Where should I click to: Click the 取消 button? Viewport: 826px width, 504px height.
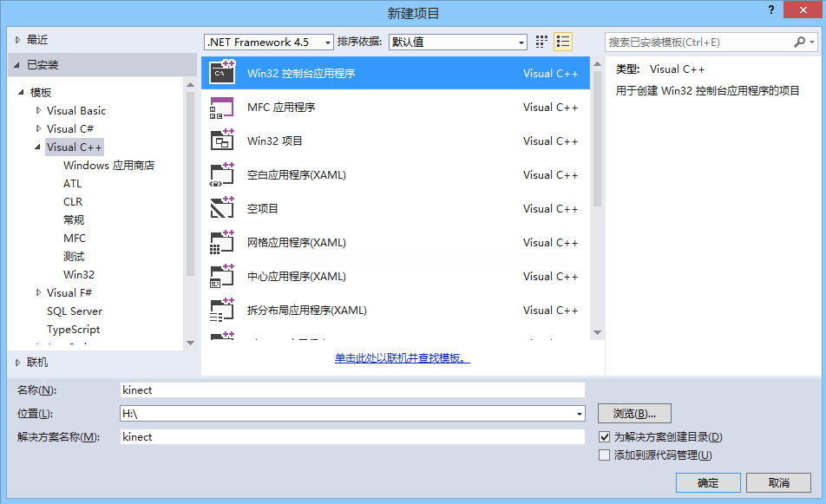click(778, 482)
